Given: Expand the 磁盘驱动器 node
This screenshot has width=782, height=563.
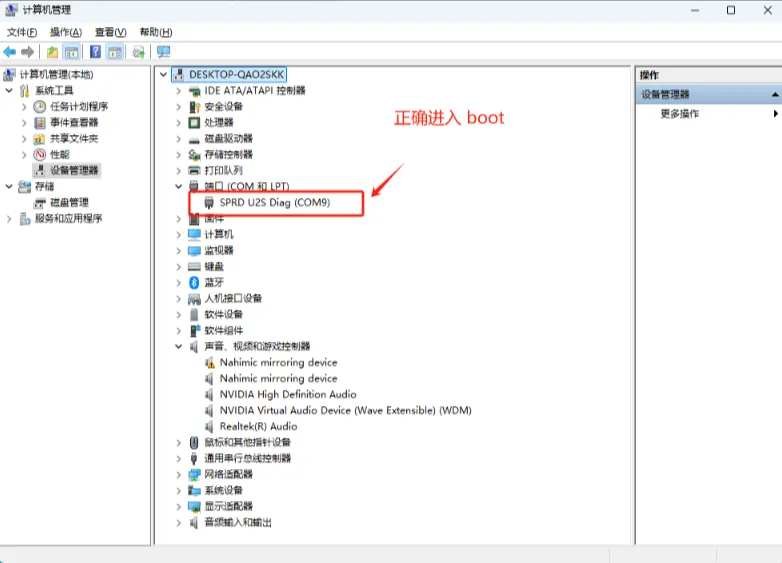Looking at the screenshot, I should pos(179,139).
